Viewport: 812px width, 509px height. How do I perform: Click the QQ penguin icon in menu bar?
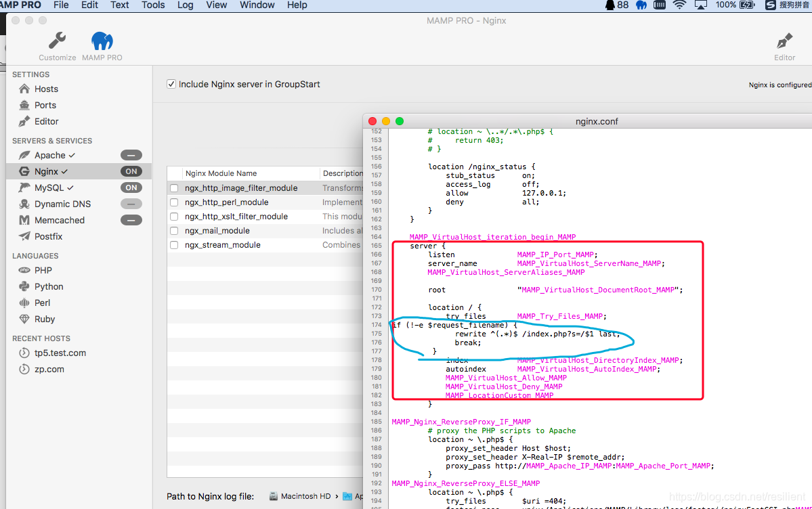(611, 5)
